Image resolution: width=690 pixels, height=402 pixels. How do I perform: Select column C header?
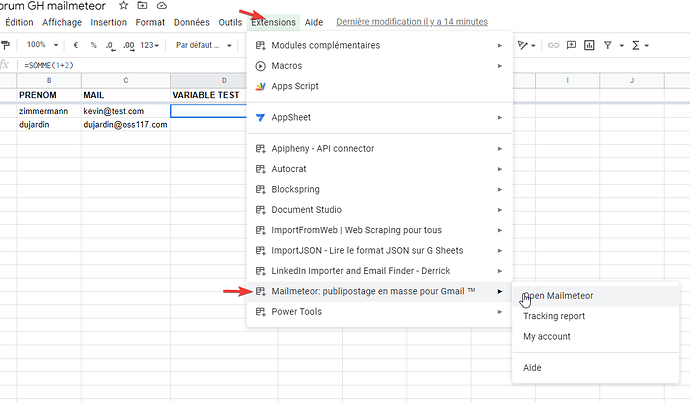point(126,80)
